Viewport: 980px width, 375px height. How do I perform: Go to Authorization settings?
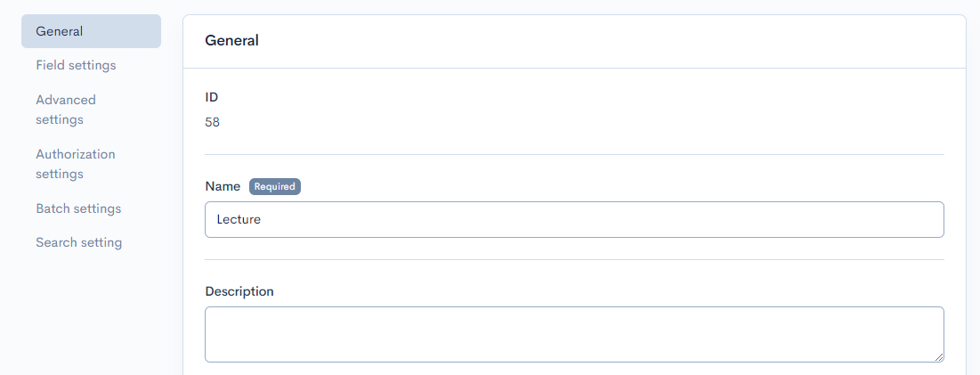click(x=76, y=164)
